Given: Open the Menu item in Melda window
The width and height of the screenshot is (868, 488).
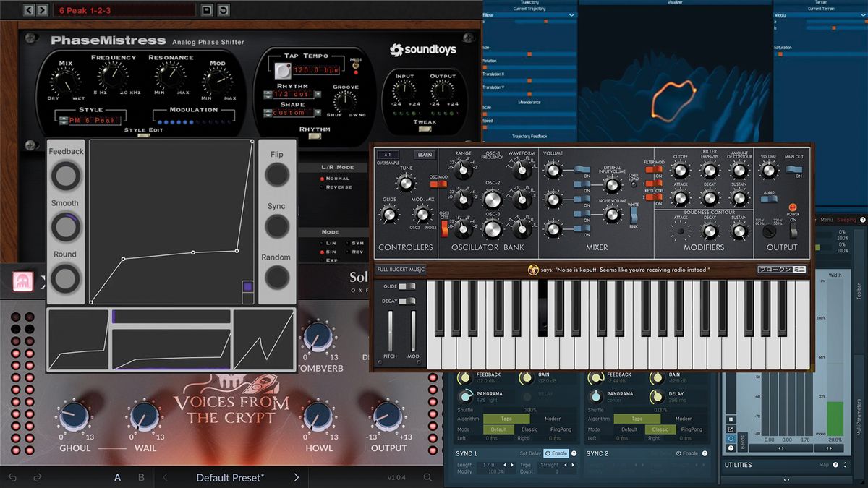Looking at the screenshot, I should click(826, 219).
